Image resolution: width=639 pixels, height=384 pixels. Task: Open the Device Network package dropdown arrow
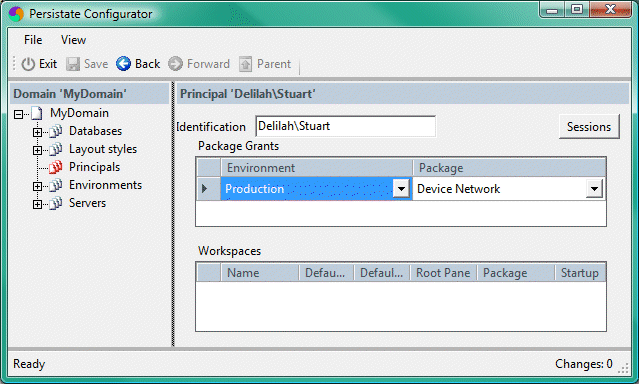[595, 189]
